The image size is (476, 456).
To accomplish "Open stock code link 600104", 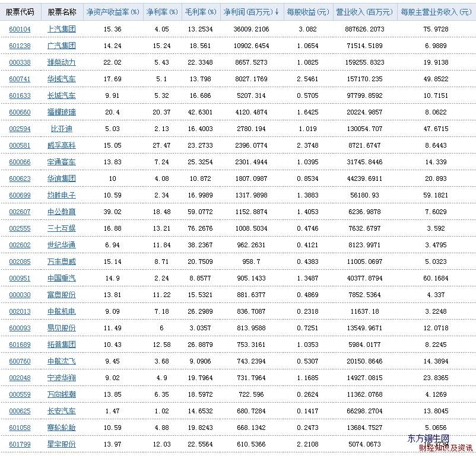I will 20,29.
